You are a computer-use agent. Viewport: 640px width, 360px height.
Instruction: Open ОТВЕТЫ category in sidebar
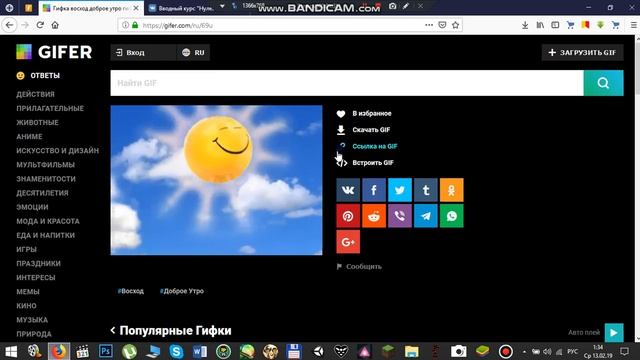click(x=38, y=76)
